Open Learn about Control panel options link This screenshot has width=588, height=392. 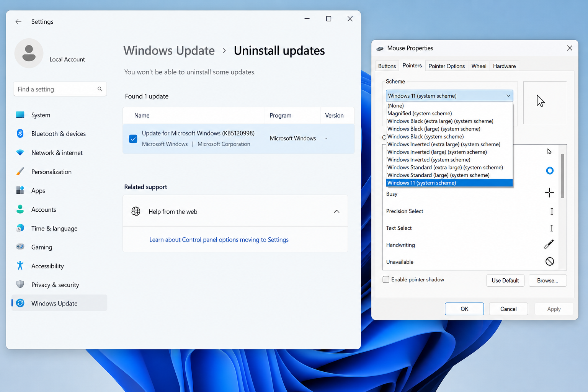click(219, 240)
